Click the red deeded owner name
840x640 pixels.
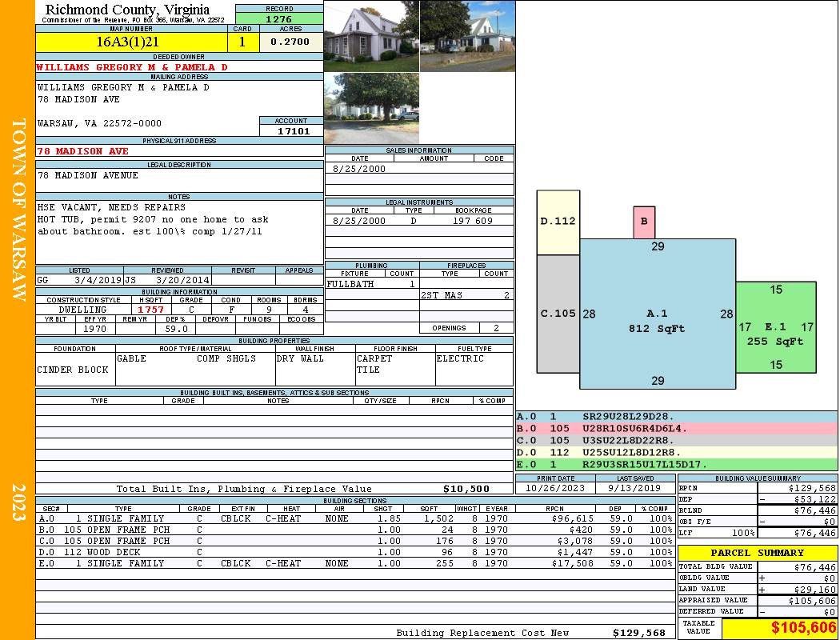pyautogui.click(x=132, y=67)
